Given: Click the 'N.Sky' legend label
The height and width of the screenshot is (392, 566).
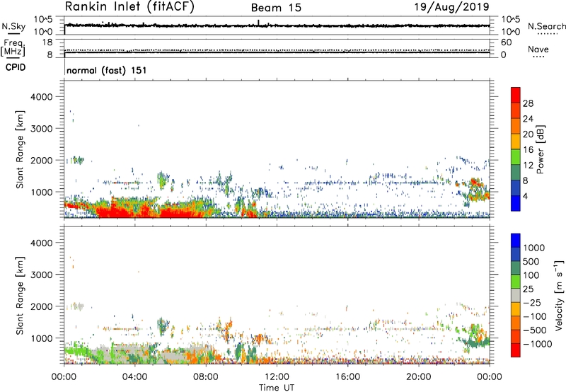Looking at the screenshot, I should (x=13, y=26).
